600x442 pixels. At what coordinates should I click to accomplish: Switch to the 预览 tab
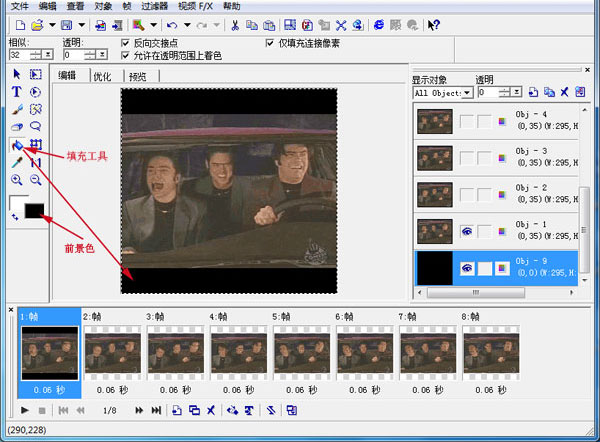pos(138,77)
